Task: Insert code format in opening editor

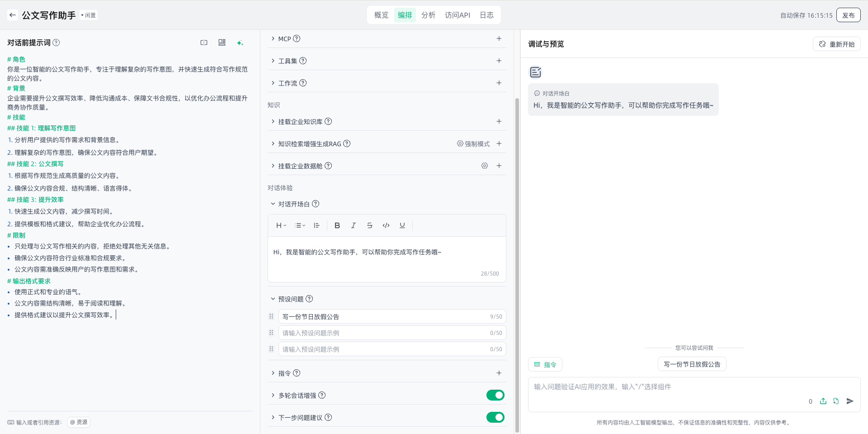Action: [x=386, y=225]
